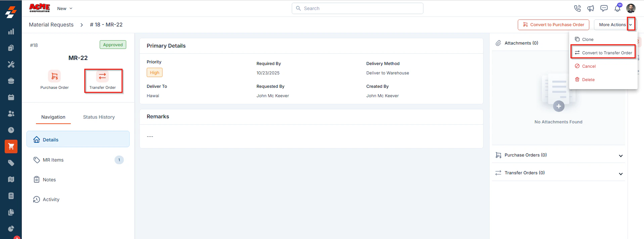Open the calendar sidebar icon
Viewport: 644px width, 239px height.
pos(11,97)
